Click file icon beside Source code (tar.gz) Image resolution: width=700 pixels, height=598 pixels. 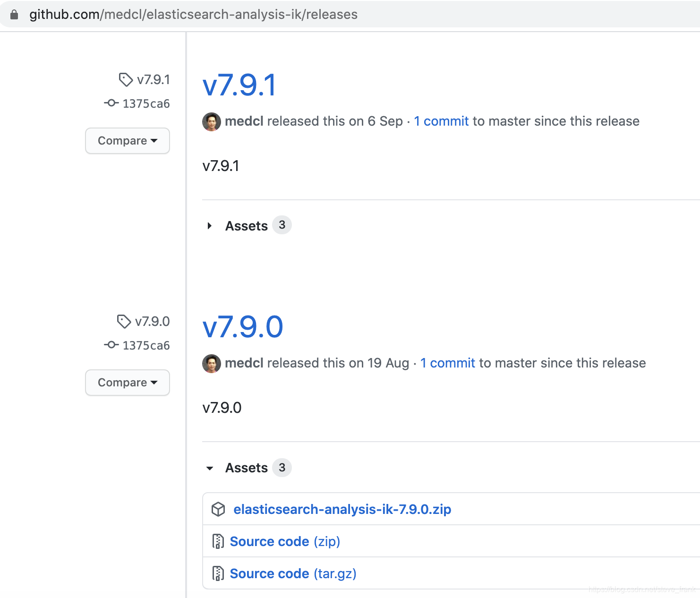point(218,573)
